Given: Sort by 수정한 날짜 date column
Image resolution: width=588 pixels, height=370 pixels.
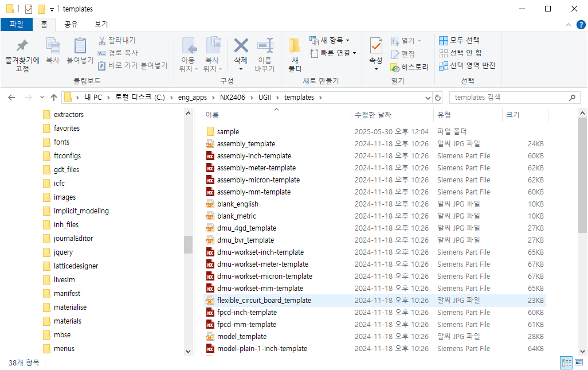Looking at the screenshot, I should tap(373, 115).
